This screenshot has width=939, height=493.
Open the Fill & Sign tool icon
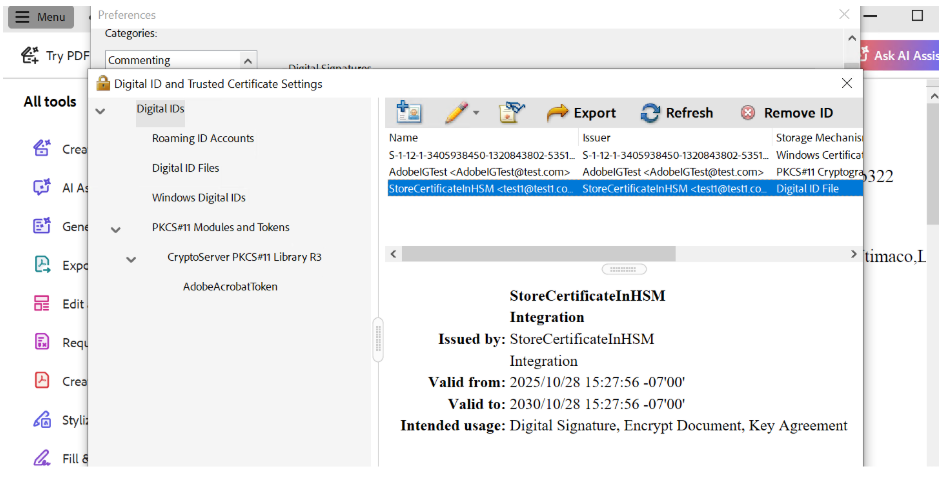pos(42,458)
